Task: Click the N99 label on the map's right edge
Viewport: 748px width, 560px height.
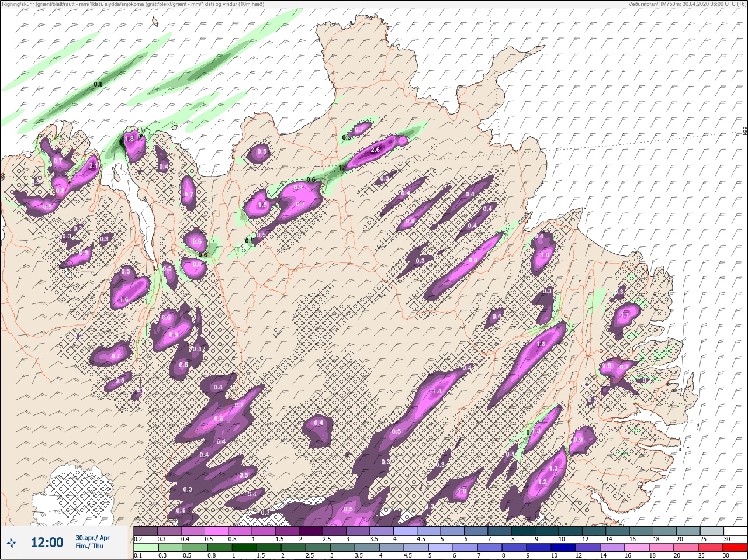Action: (x=745, y=132)
